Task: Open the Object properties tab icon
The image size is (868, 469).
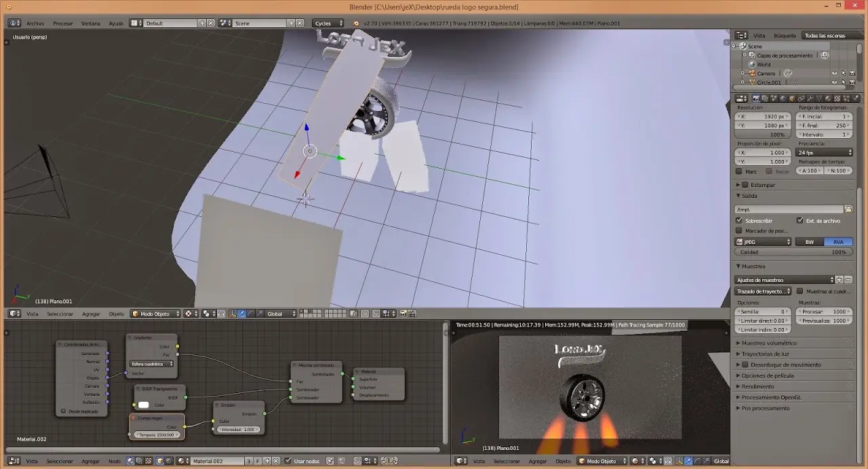Action: (x=792, y=98)
